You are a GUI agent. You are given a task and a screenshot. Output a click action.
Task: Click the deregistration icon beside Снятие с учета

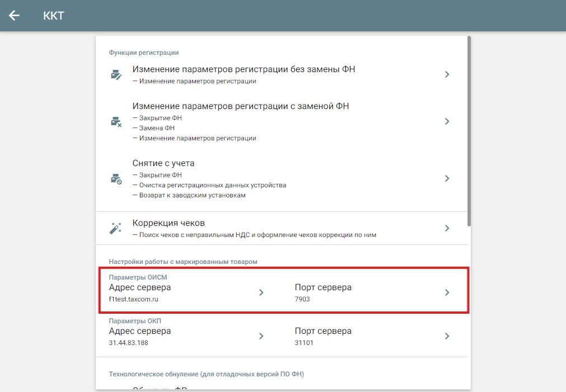click(116, 179)
